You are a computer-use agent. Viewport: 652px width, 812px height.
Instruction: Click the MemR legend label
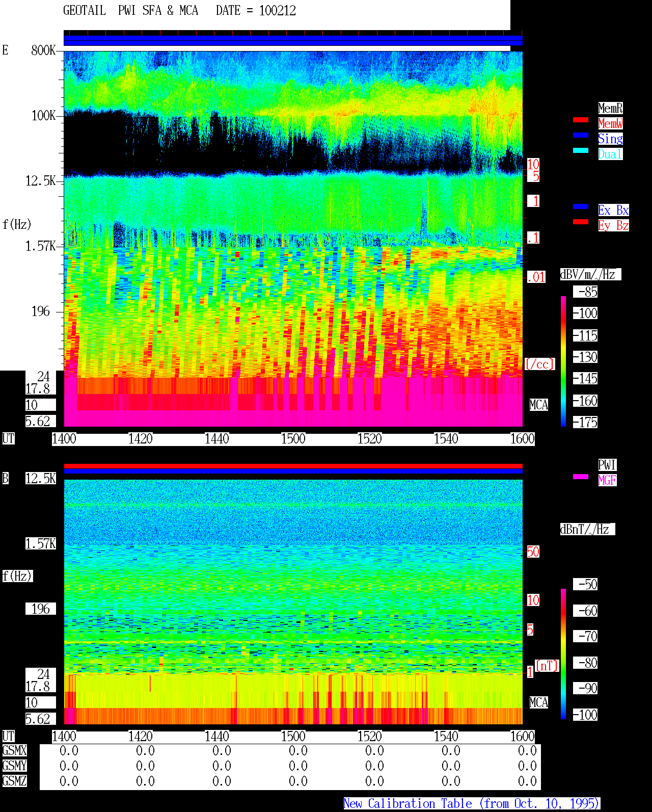[610, 108]
